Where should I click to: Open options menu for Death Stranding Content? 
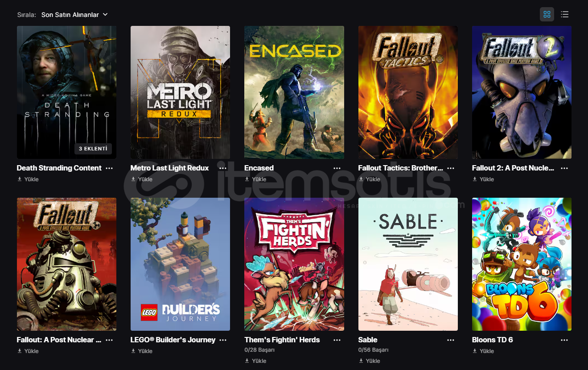109,168
